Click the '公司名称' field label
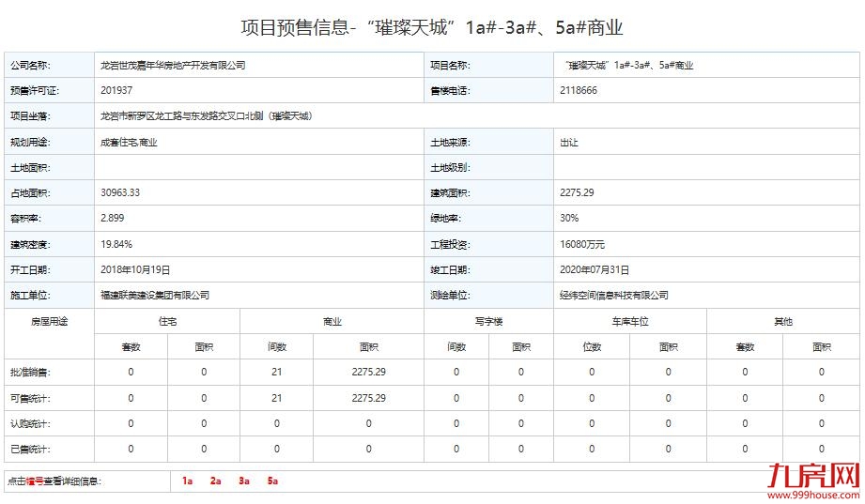Screen dimensions: 865x504 tap(30, 65)
